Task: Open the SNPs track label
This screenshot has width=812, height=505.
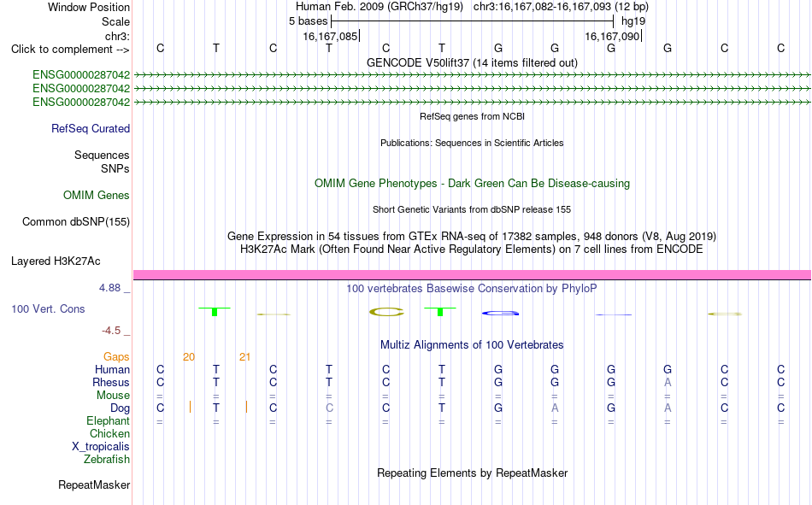Action: point(115,168)
